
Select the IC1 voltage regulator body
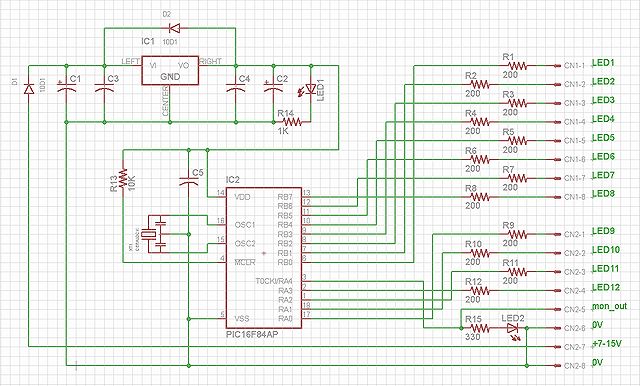tap(170, 70)
